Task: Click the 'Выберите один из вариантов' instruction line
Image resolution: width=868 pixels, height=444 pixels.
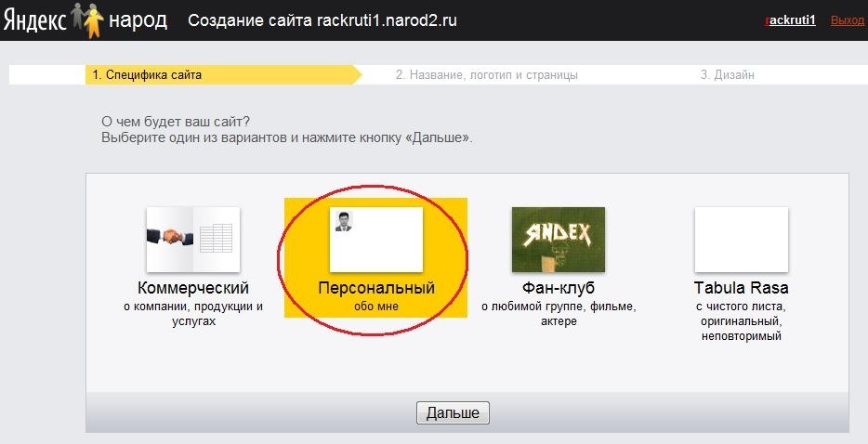Action: [x=287, y=137]
